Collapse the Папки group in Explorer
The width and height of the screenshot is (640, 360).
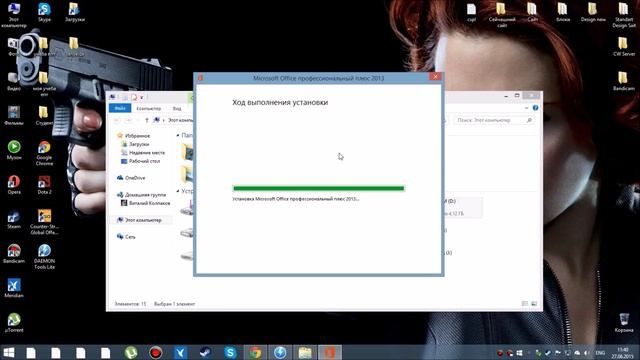click(178, 135)
